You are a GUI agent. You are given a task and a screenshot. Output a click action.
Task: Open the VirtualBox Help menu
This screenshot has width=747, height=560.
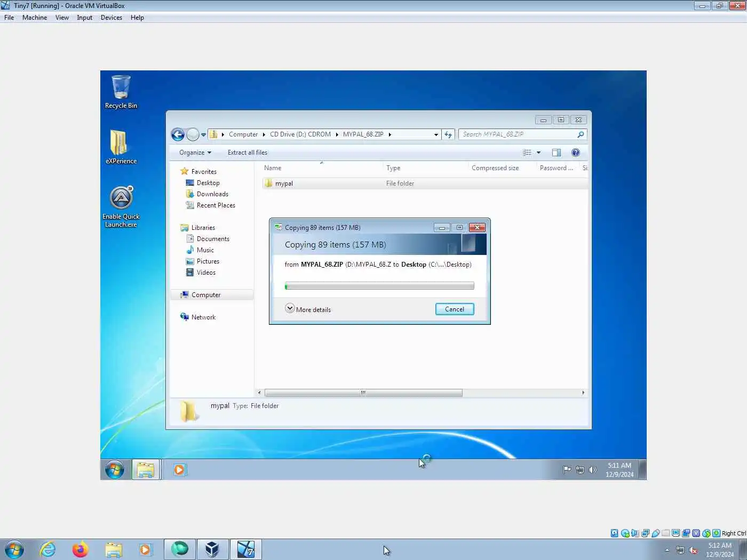pos(137,18)
